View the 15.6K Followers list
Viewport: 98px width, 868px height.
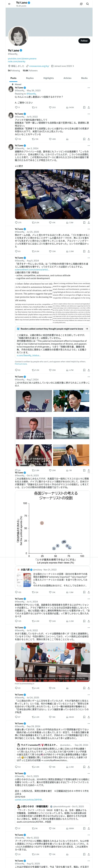pos(30,71)
